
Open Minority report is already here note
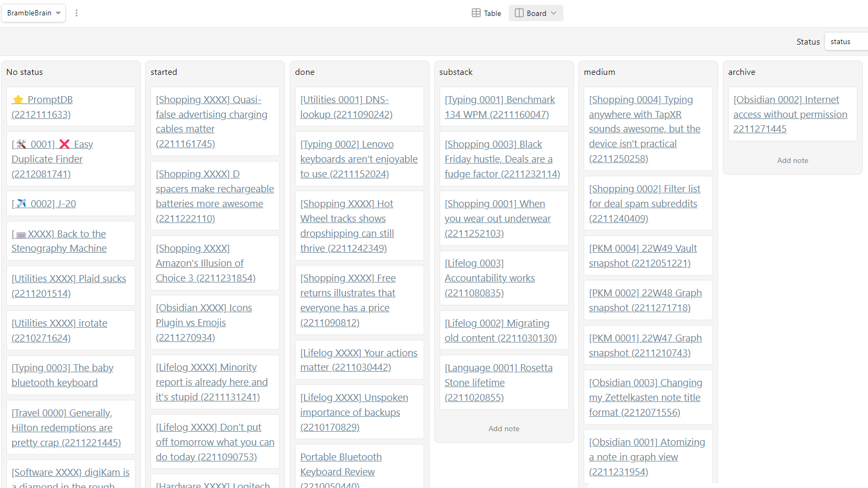coord(212,382)
